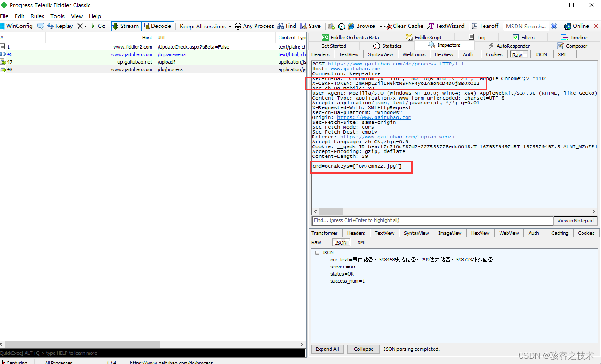The image size is (601, 364).
Task: Click the Tearoff button
Action: (485, 26)
